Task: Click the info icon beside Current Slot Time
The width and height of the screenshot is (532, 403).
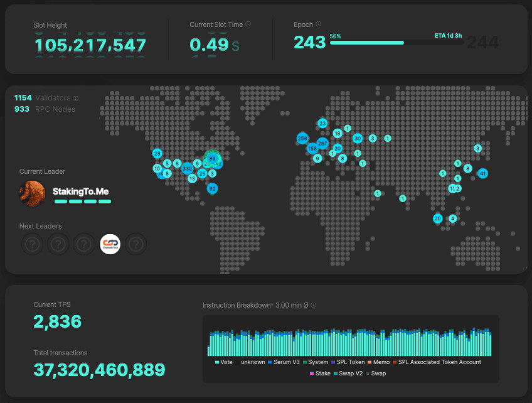Action: point(248,24)
